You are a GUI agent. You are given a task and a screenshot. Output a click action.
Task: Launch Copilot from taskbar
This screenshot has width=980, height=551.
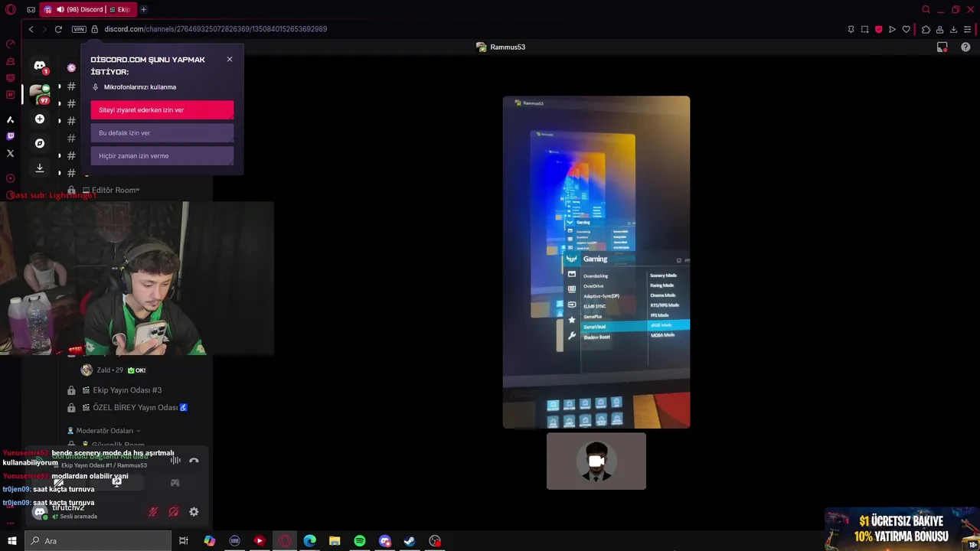tap(209, 541)
